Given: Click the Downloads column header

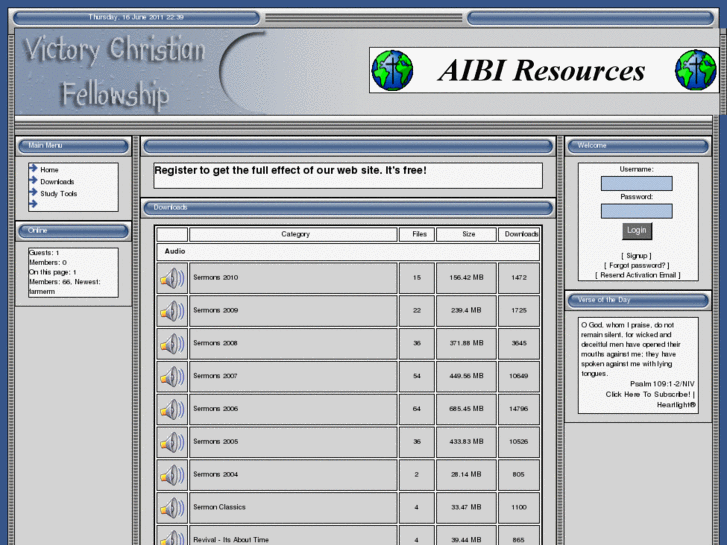Looking at the screenshot, I should click(x=521, y=234).
